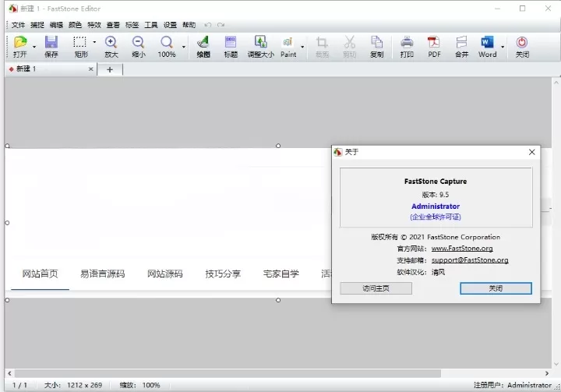Click the redo arrow in menu bar
Image resolution: width=561 pixels, height=392 pixels.
point(221,25)
